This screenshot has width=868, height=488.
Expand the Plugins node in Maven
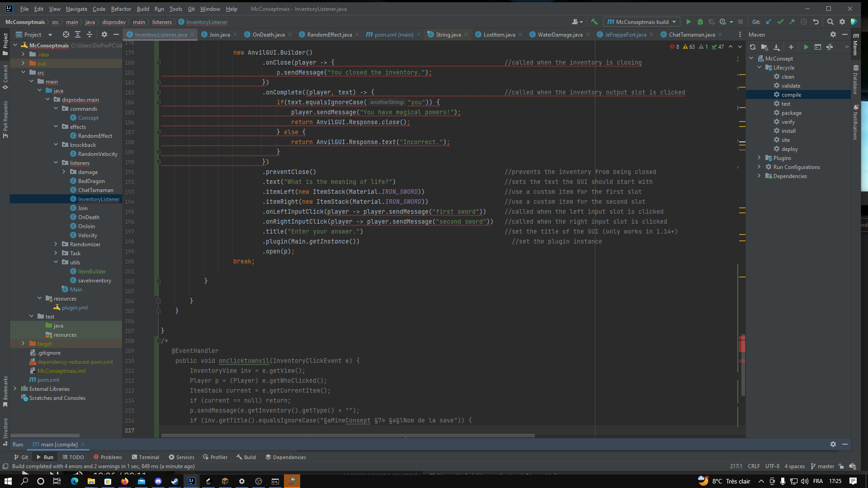tap(759, 158)
